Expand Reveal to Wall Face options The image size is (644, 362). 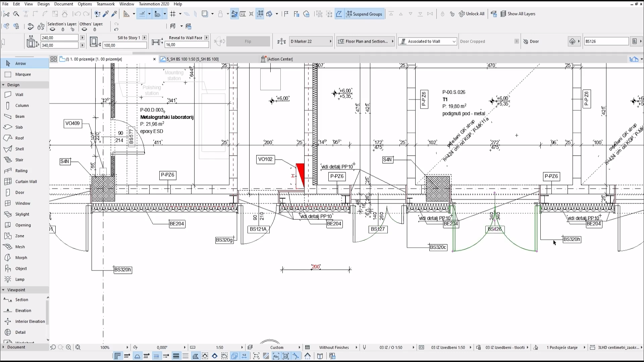[207, 38]
